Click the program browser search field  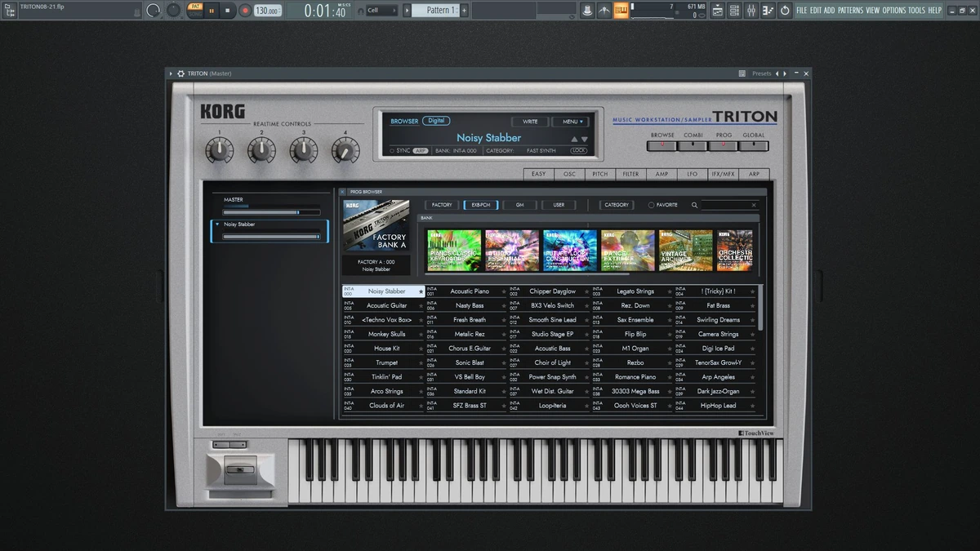tap(730, 205)
